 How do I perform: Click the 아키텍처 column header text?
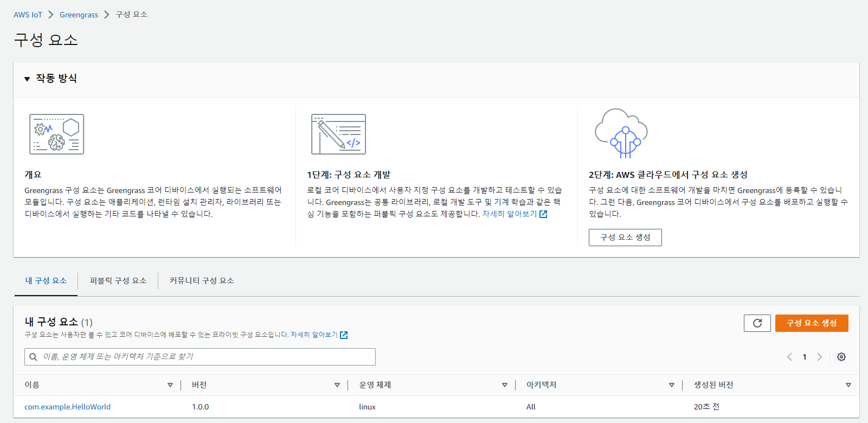point(541,385)
